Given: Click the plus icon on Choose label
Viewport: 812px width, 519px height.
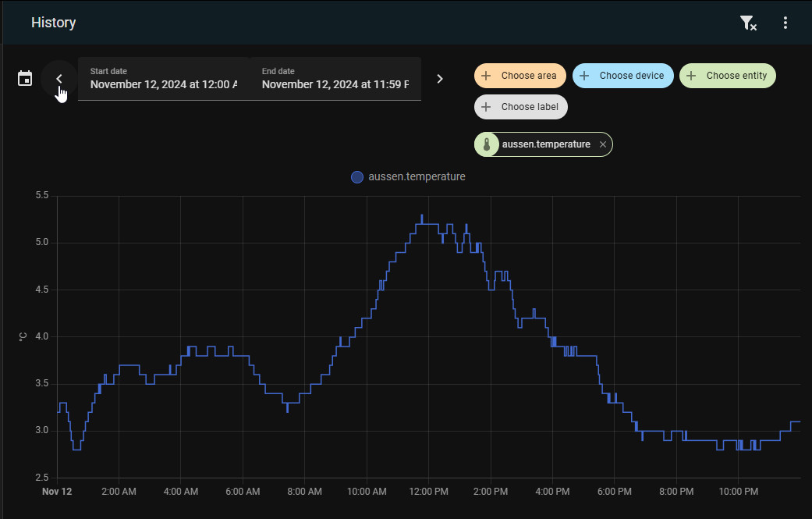Looking at the screenshot, I should 486,107.
